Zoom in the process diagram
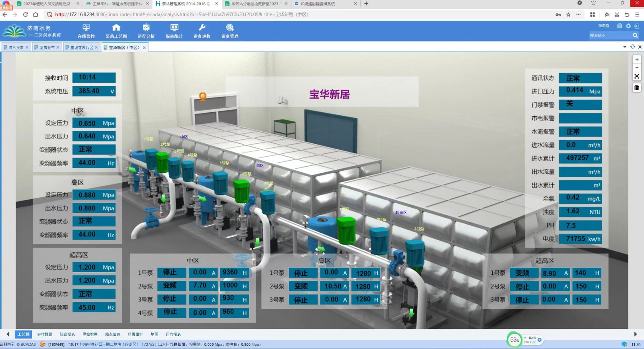This screenshot has width=644, height=349. click(x=637, y=59)
